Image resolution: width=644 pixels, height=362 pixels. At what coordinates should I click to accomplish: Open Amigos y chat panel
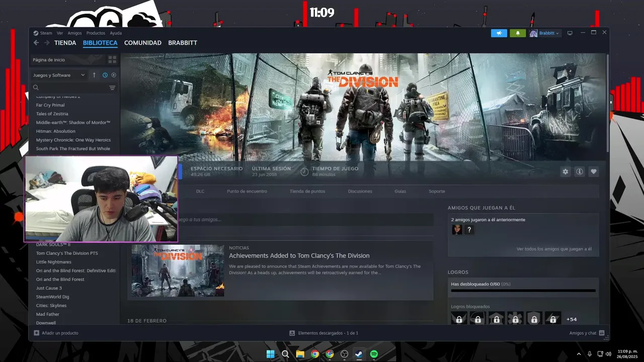tap(587, 333)
